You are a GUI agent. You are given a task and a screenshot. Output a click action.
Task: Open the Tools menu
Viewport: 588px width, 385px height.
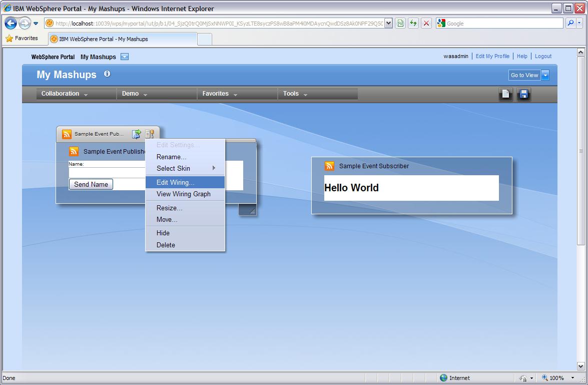(318, 94)
